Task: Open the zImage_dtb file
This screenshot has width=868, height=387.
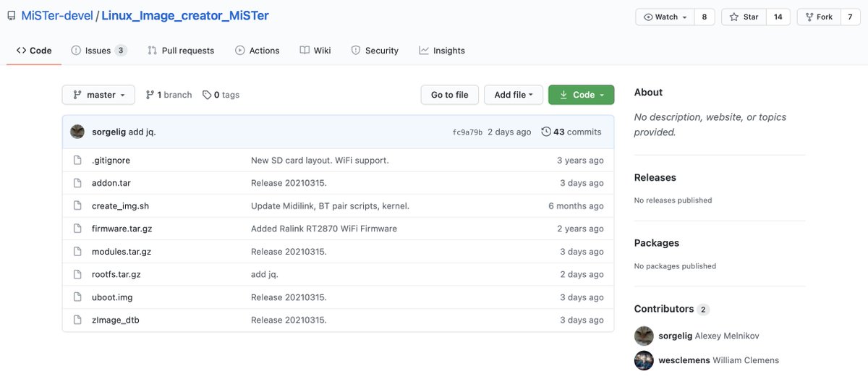Action: pyautogui.click(x=115, y=320)
